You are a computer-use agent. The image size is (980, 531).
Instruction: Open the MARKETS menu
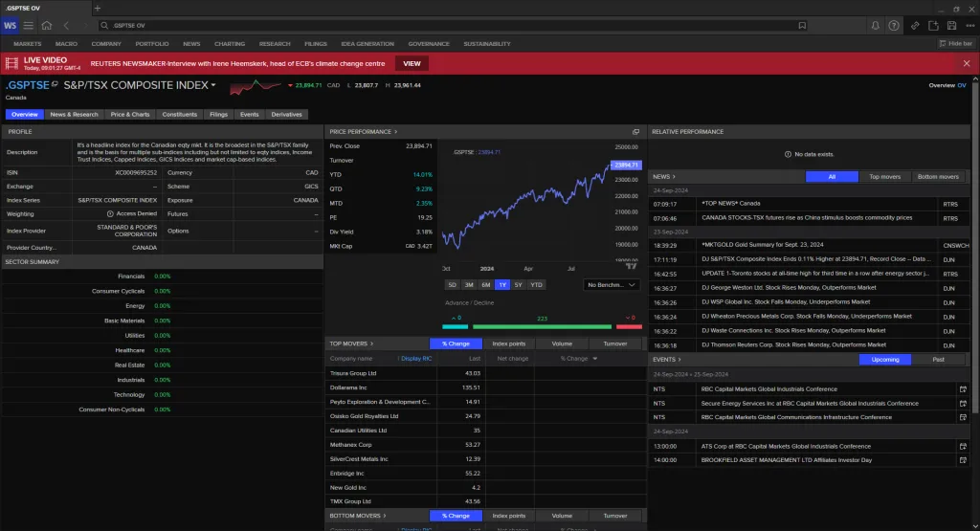(28, 44)
